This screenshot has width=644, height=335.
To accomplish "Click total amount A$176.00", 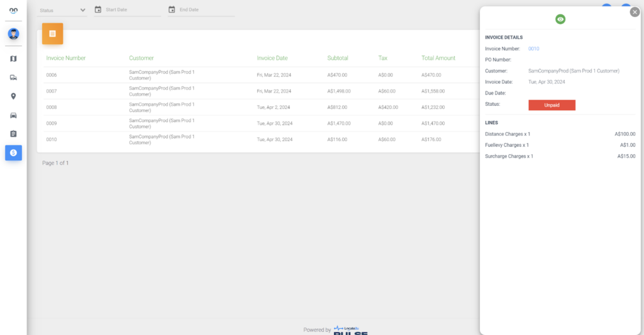I will (x=431, y=139).
